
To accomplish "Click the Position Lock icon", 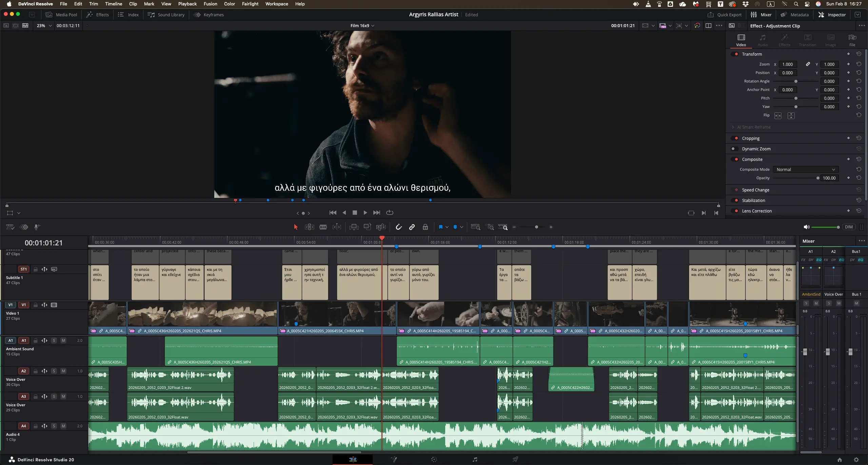I will [425, 227].
